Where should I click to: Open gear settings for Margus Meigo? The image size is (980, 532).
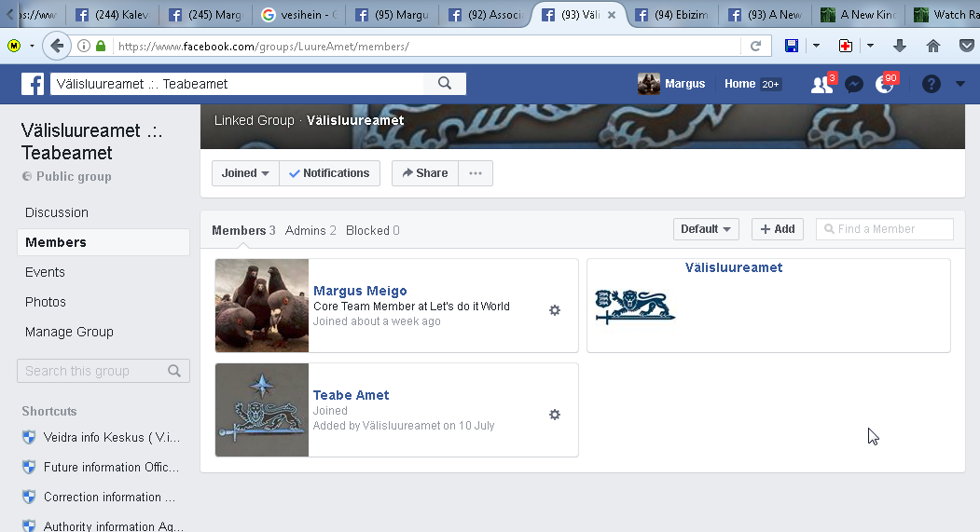point(555,310)
